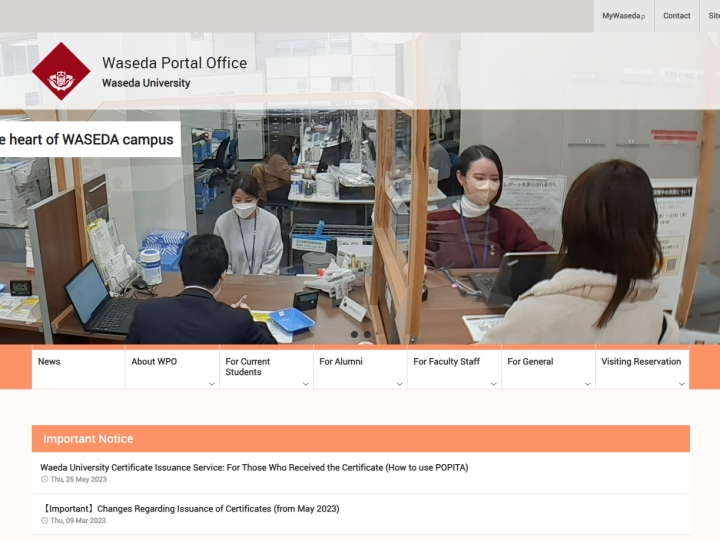Open the News menu item

click(78, 369)
